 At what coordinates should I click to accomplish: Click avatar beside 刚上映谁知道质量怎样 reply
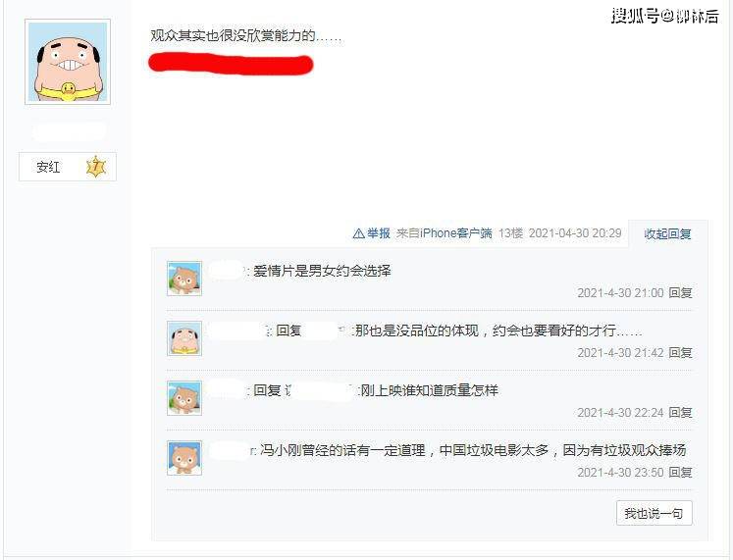coord(184,398)
